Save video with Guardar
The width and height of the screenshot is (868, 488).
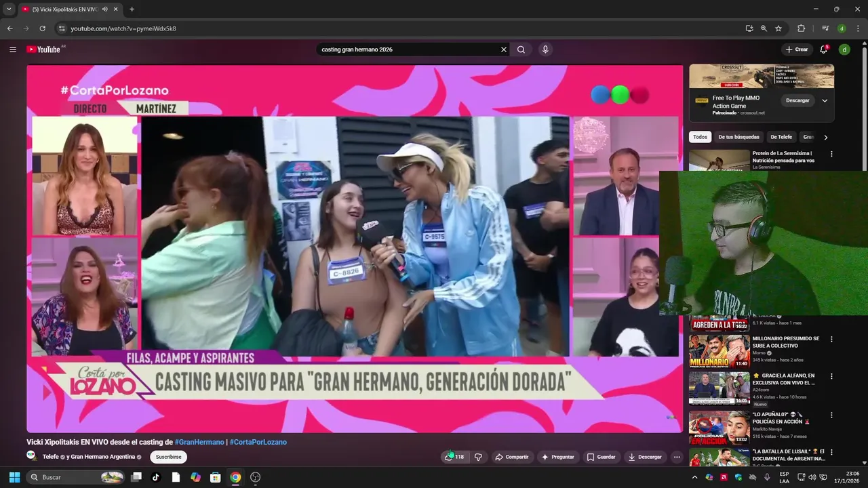click(601, 457)
